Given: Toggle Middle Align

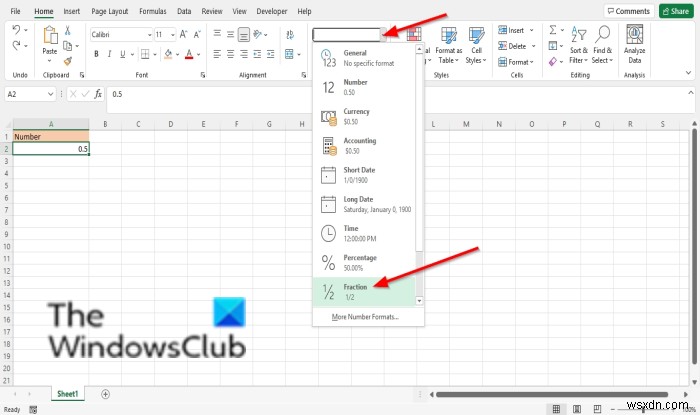Looking at the screenshot, I should [x=230, y=34].
